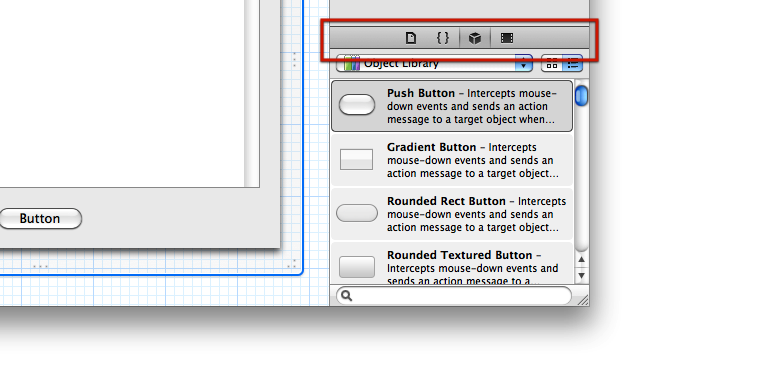Click the library scrollbar thumb
Screen dimensions: 780x366
[x=582, y=96]
